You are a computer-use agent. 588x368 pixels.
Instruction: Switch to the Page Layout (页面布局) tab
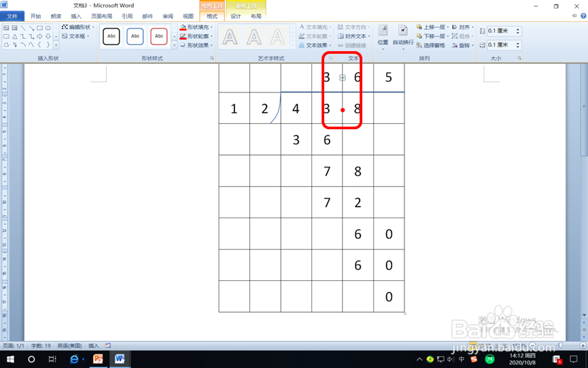(101, 16)
